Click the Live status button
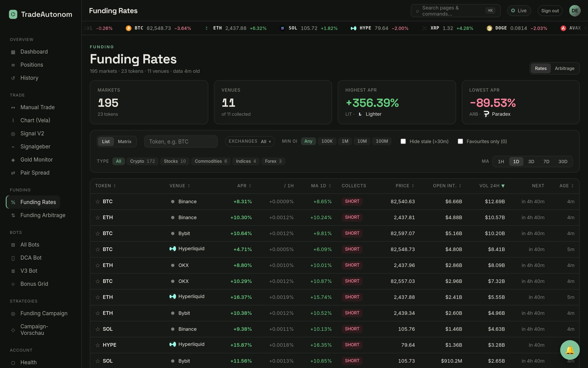This screenshot has width=588, height=368. click(519, 11)
